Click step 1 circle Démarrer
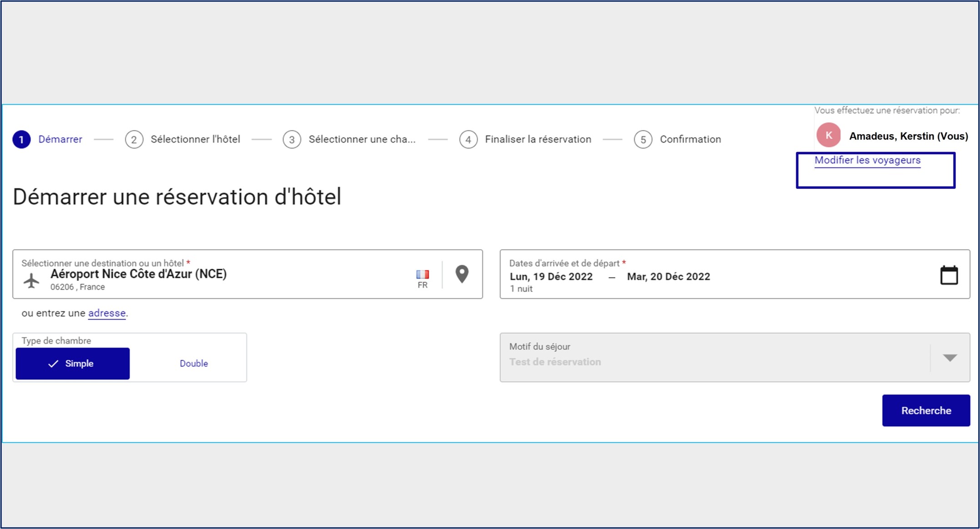The width and height of the screenshot is (980, 529). (x=21, y=139)
